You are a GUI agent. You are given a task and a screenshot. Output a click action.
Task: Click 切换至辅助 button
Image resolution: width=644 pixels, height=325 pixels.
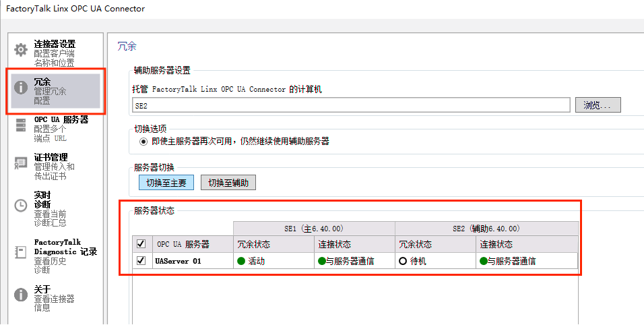[228, 183]
